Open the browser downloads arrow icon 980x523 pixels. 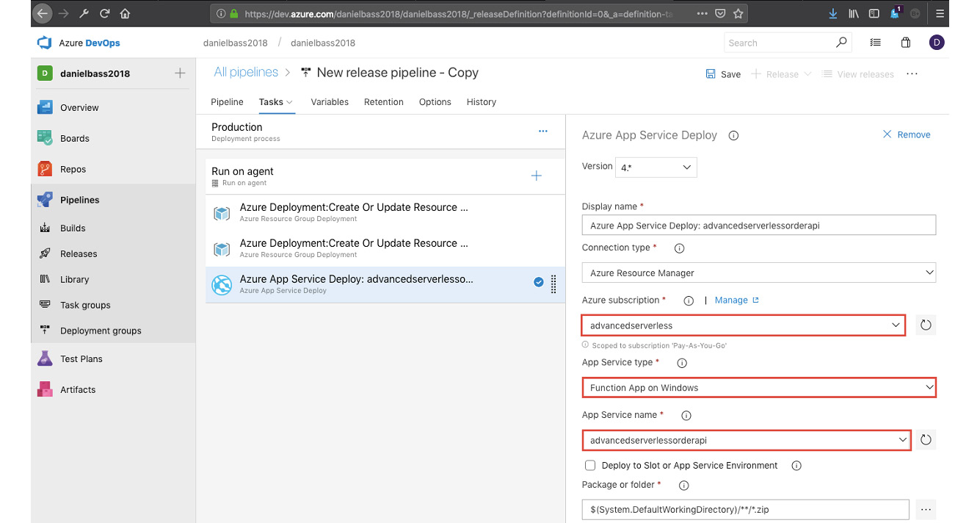tap(832, 13)
